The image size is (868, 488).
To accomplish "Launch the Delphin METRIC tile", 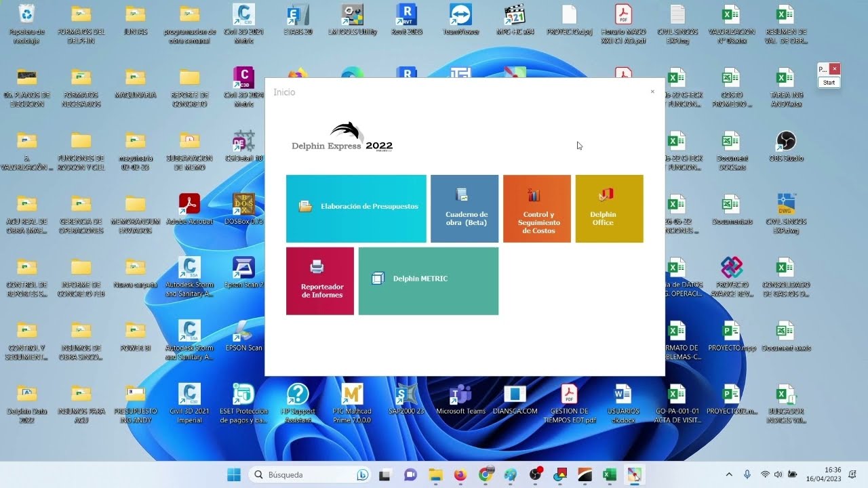I will (429, 281).
